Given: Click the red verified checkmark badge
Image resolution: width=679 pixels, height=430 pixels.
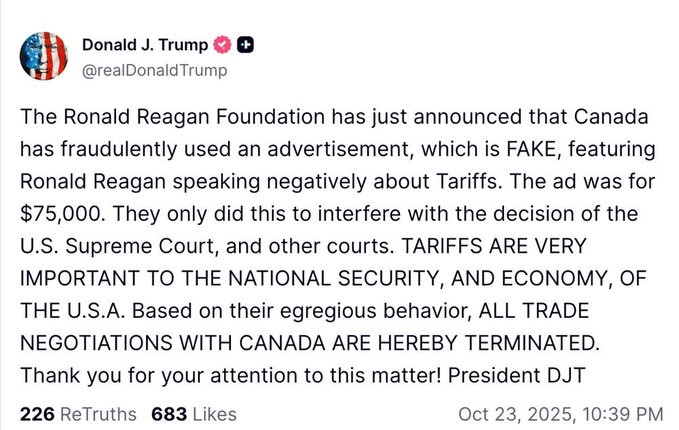Looking at the screenshot, I should point(224,45).
